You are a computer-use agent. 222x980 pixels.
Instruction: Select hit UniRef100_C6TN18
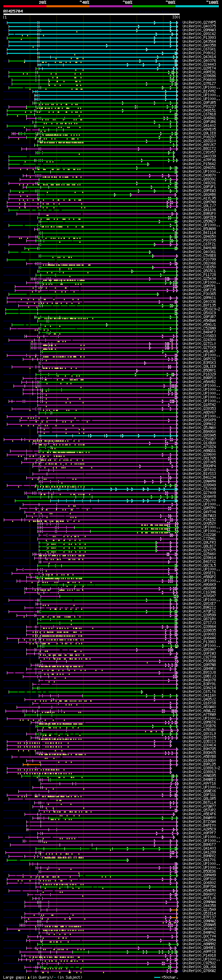point(199,114)
